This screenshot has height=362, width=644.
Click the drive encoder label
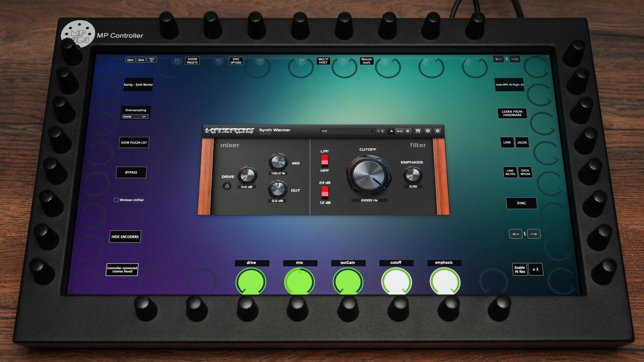coord(252,263)
